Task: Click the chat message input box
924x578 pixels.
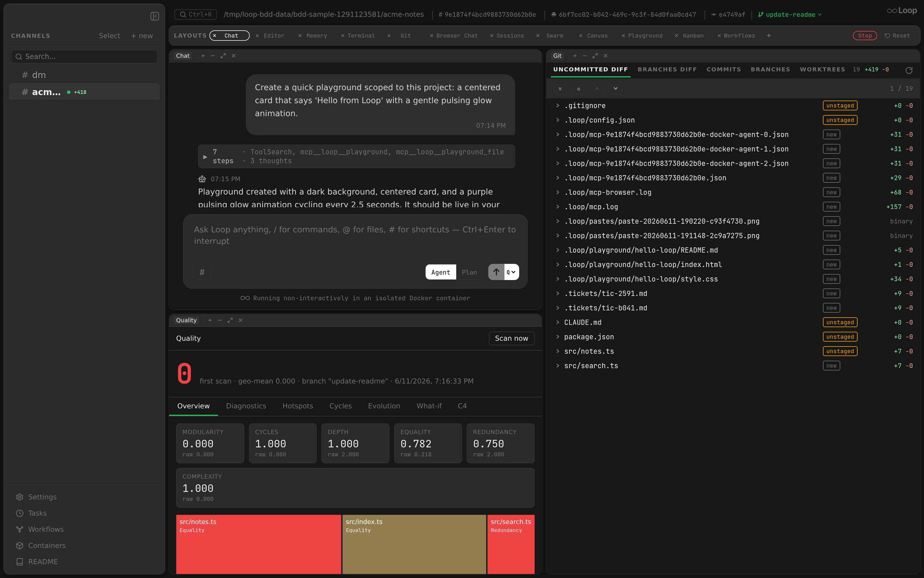Action: [355, 236]
